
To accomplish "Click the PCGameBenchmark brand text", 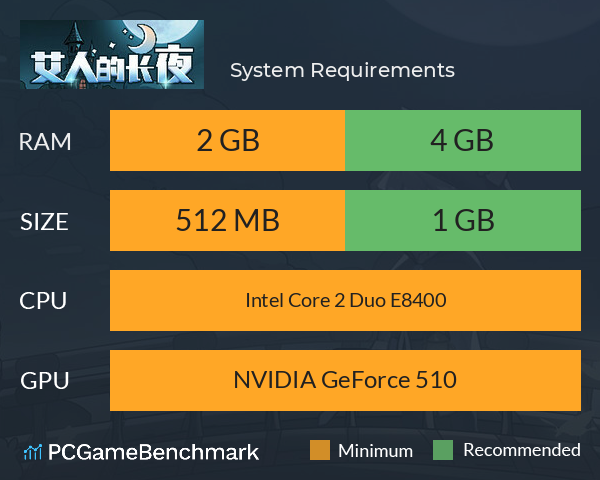I will click(153, 452).
